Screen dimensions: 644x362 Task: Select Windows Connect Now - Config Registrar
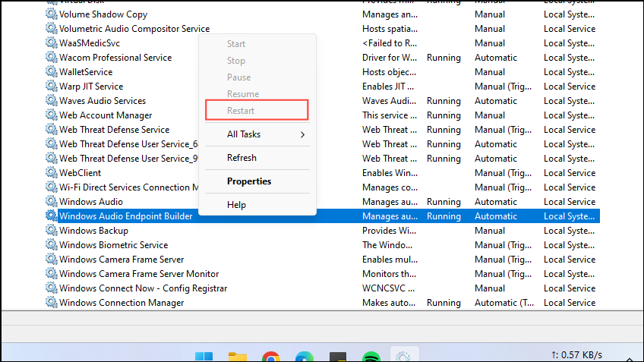143,288
